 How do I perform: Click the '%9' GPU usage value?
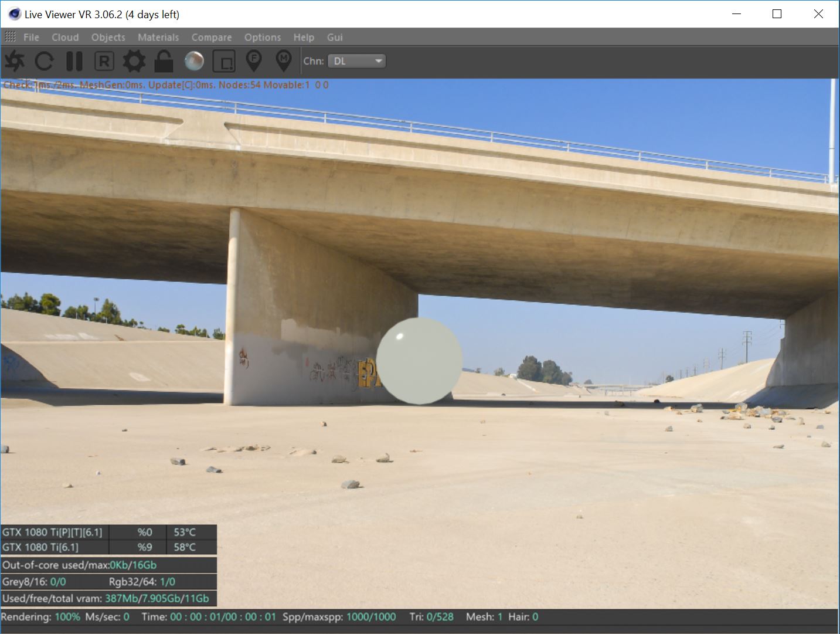145,547
